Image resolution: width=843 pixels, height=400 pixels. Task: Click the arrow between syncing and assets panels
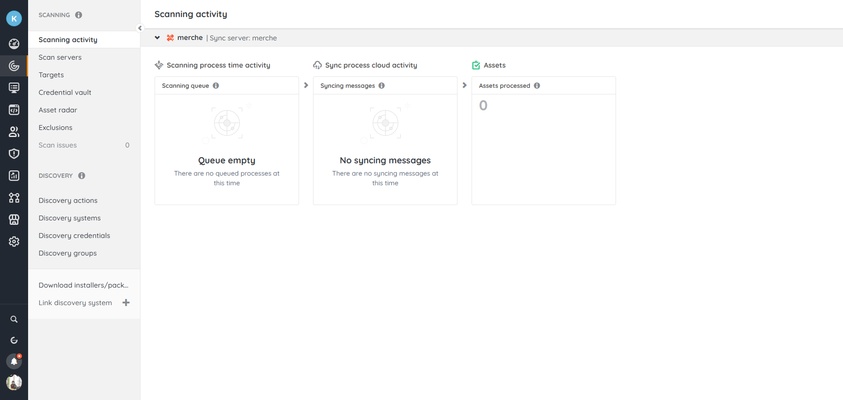465,85
